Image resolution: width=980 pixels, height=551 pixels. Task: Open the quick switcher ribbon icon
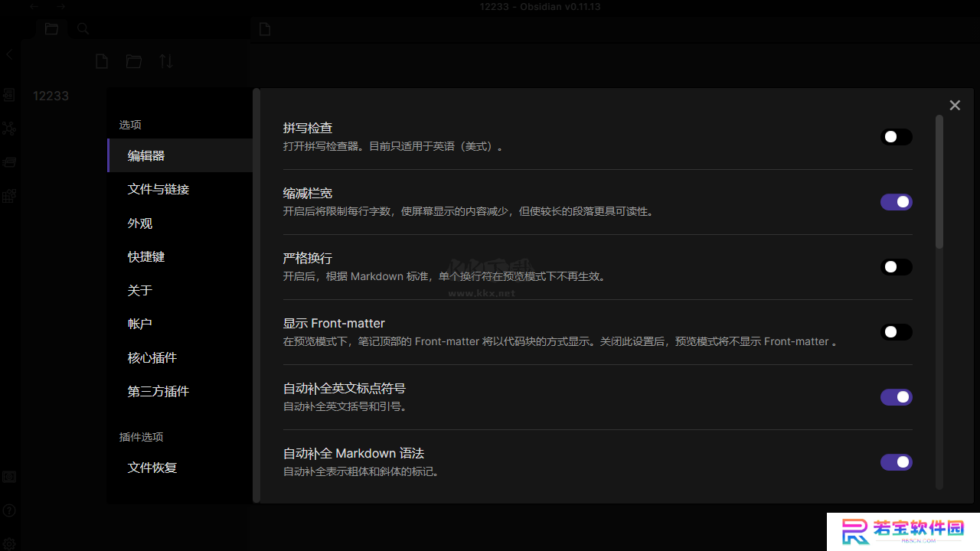pos(9,95)
